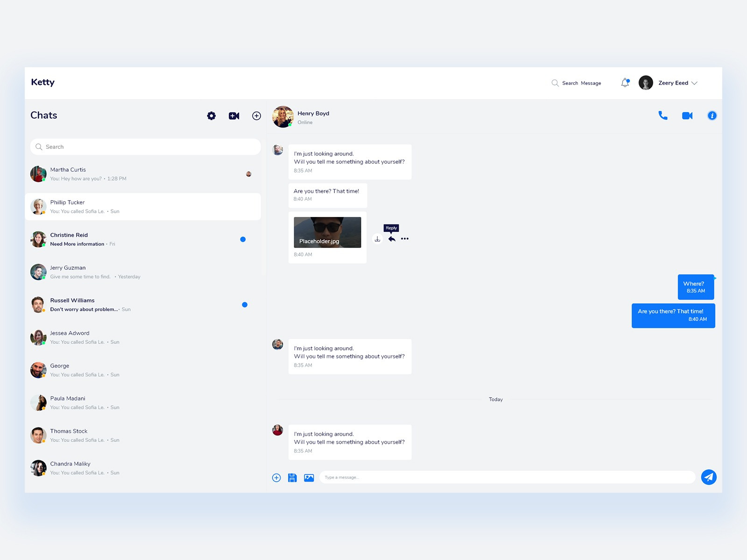The image size is (747, 560).
Task: Open the notifications bell
Action: 625,83
